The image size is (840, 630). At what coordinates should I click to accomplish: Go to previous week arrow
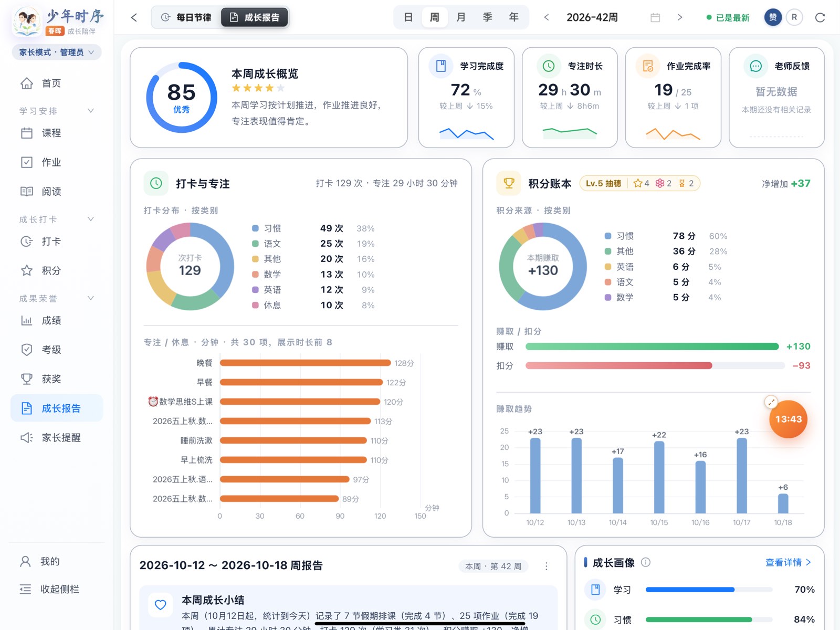click(547, 17)
